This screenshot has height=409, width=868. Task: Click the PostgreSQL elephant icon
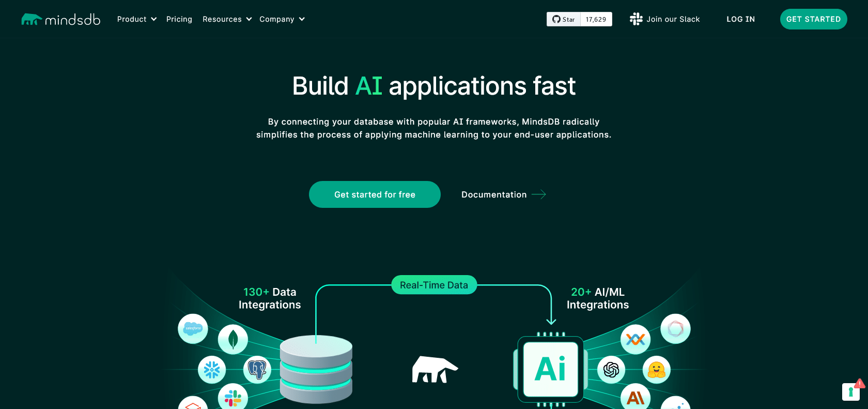pos(257,370)
